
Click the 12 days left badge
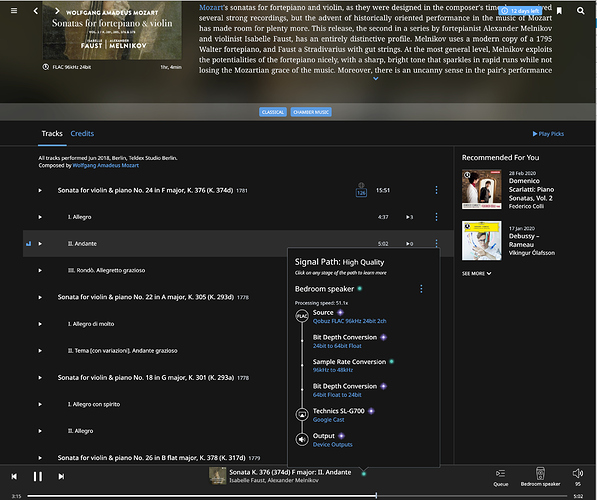click(520, 11)
